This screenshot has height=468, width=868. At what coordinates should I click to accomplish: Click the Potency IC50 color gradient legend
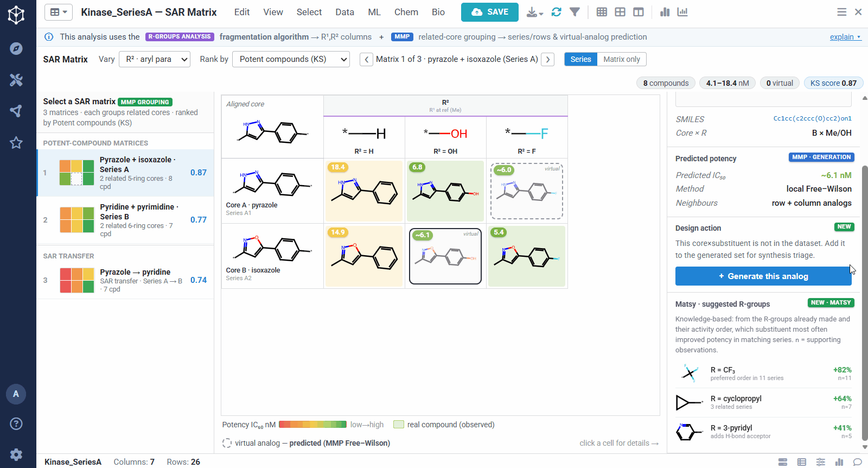312,425
